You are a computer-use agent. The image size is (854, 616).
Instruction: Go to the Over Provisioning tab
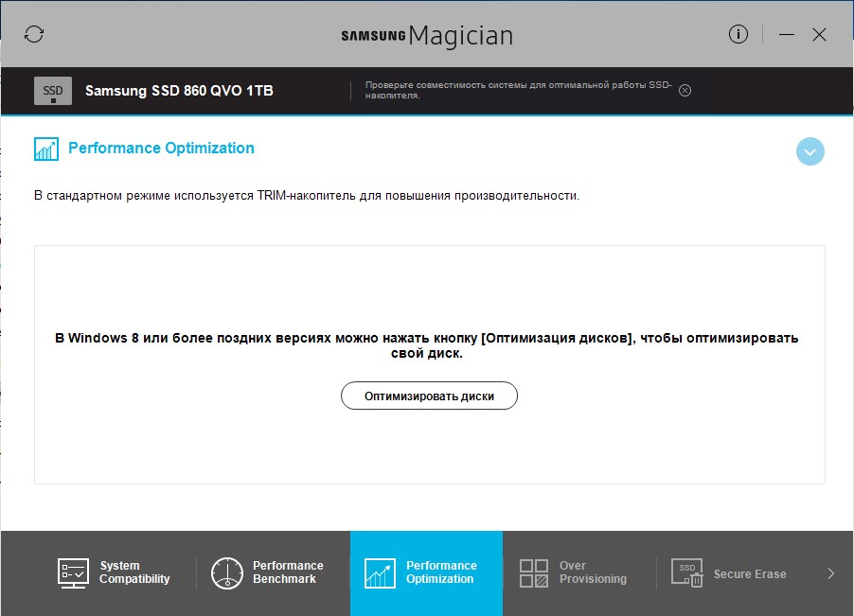pyautogui.click(x=573, y=572)
